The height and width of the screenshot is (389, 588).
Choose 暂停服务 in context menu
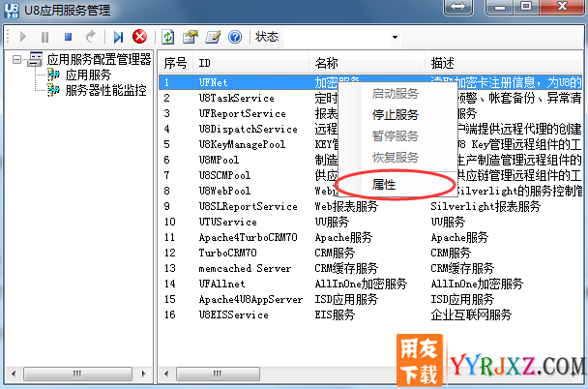396,135
